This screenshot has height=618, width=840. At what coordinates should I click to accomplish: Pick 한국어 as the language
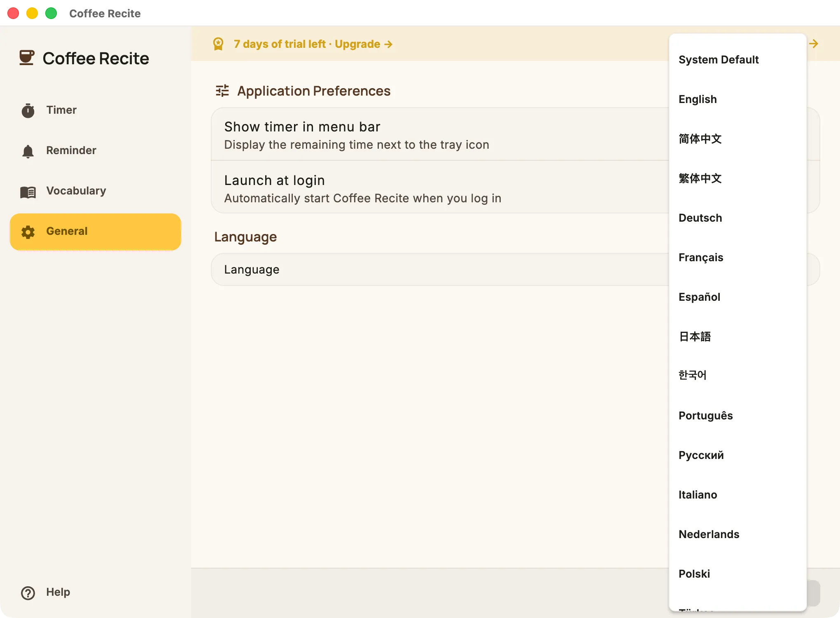click(737, 375)
